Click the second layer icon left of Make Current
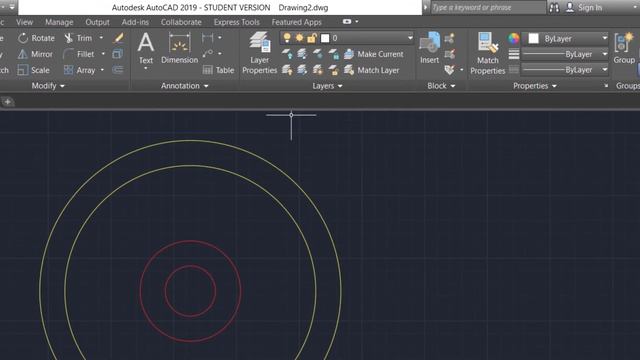This screenshot has width=640, height=360. click(x=302, y=54)
